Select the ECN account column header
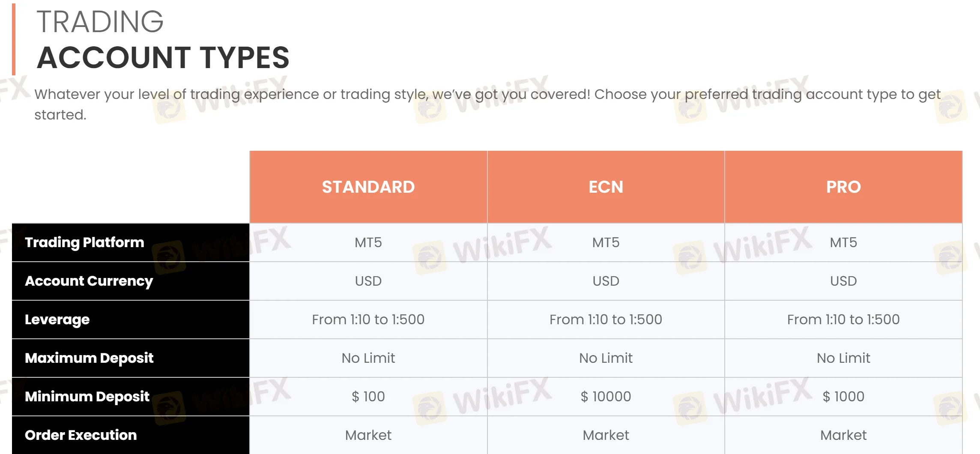Viewport: 980px width, 454px height. pyautogui.click(x=606, y=187)
